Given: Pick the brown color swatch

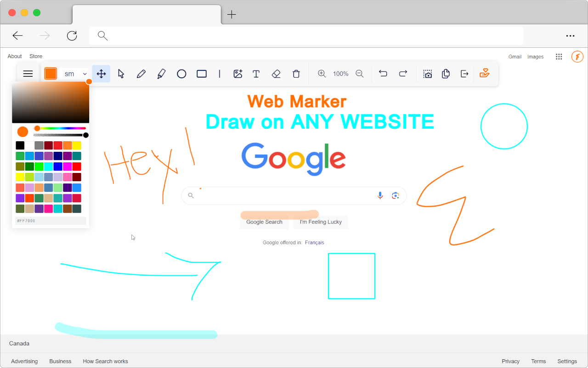Looking at the screenshot, I should point(67,208).
